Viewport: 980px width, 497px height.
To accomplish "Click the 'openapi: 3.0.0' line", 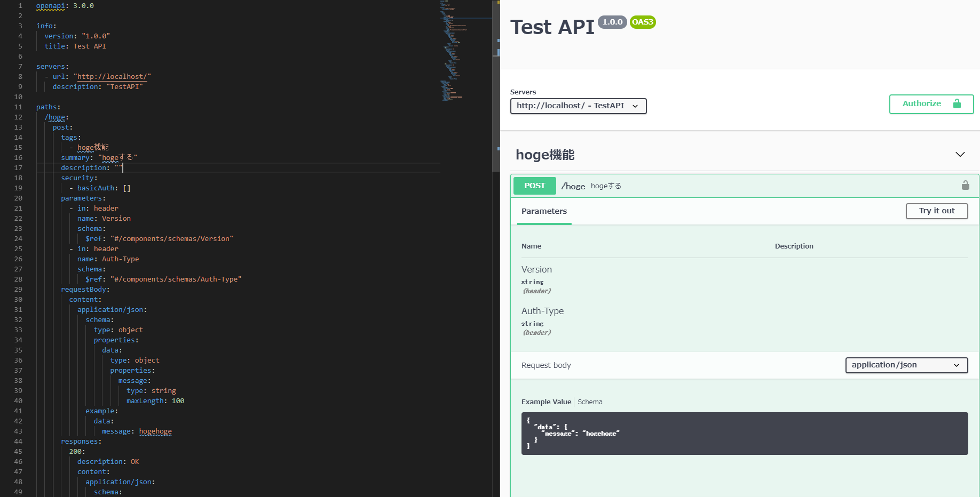I will (x=65, y=6).
